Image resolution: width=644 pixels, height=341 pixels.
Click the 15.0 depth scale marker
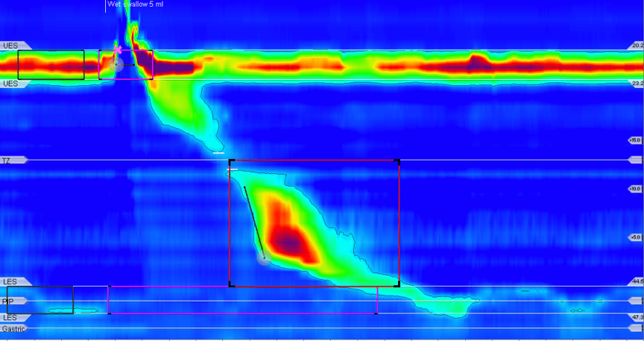point(635,140)
